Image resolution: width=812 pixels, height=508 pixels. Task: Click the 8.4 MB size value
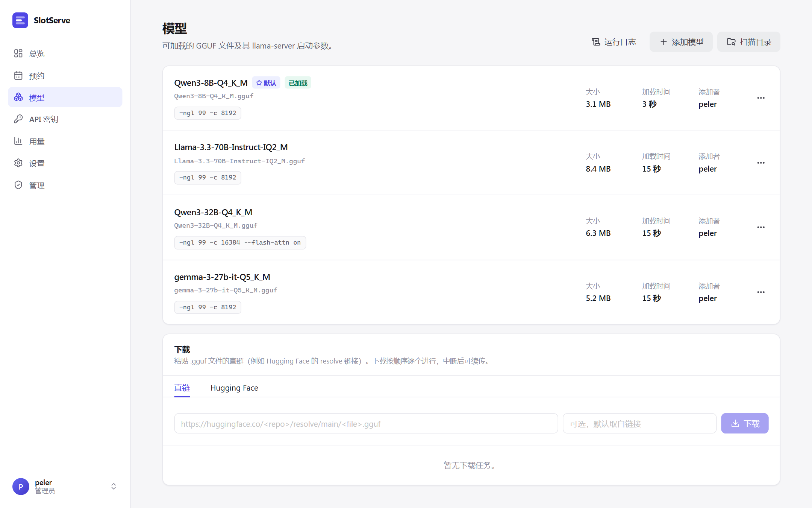pyautogui.click(x=598, y=169)
